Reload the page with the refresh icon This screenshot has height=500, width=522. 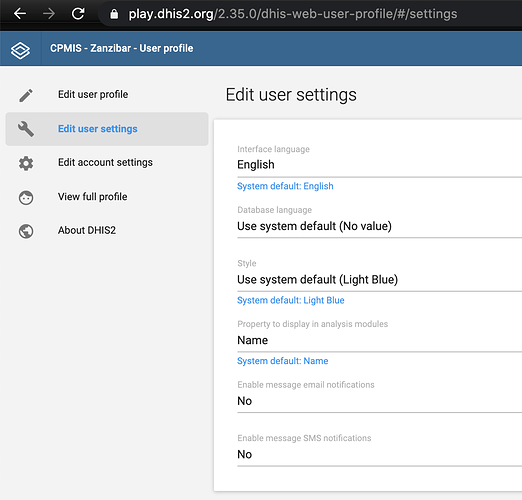[78, 14]
